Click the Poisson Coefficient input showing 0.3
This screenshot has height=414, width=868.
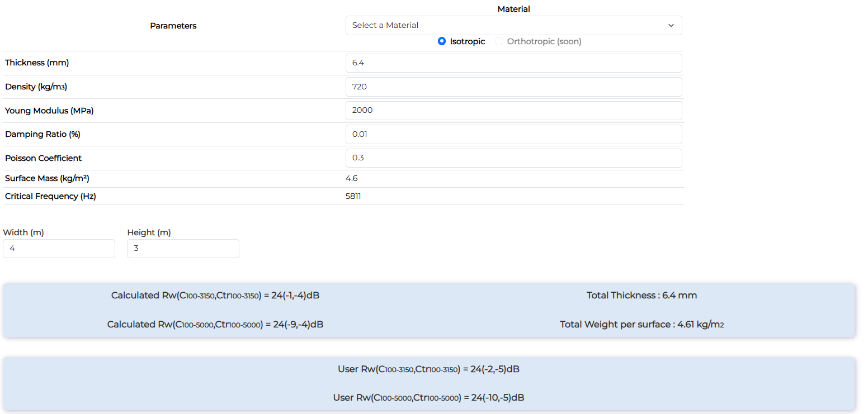(x=513, y=158)
